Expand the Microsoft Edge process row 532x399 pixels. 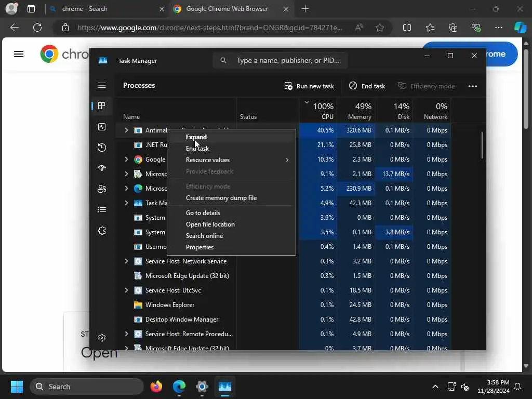[x=126, y=188]
